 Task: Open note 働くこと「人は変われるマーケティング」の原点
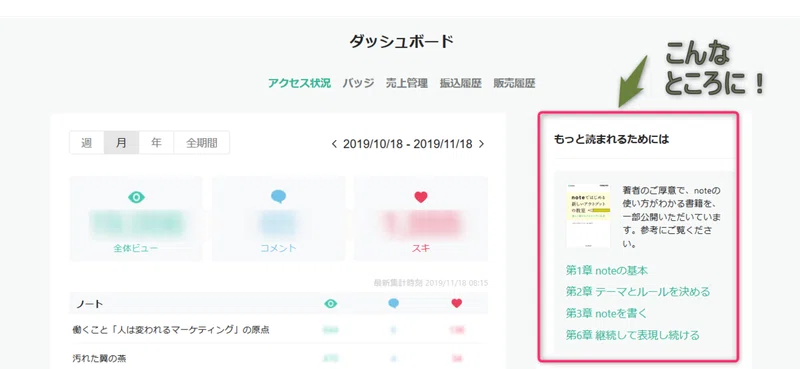point(171,330)
